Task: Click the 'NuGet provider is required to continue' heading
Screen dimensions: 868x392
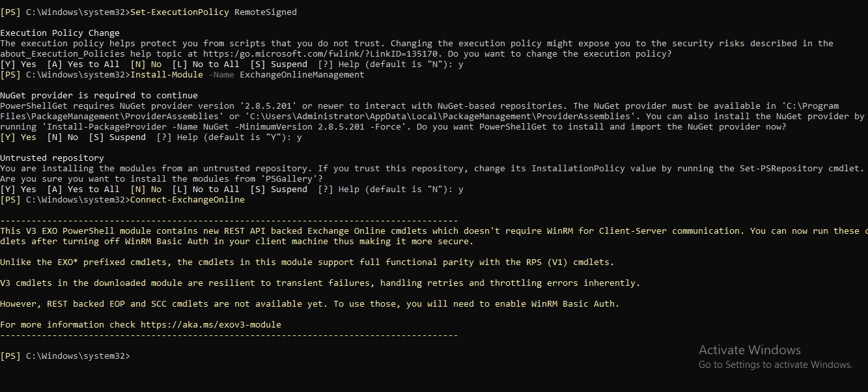Action: (x=99, y=96)
